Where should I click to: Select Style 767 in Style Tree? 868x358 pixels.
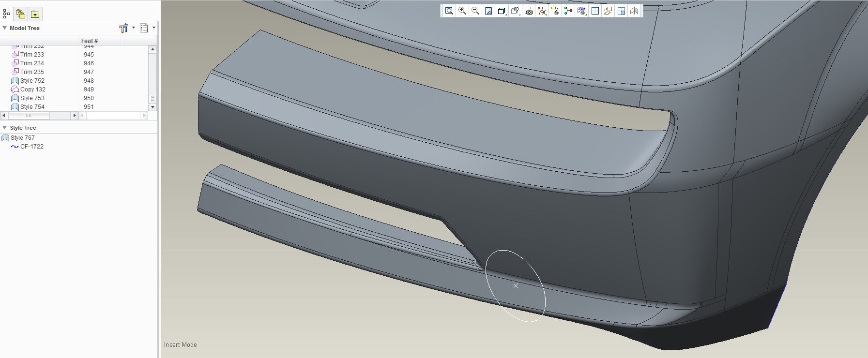click(x=23, y=138)
